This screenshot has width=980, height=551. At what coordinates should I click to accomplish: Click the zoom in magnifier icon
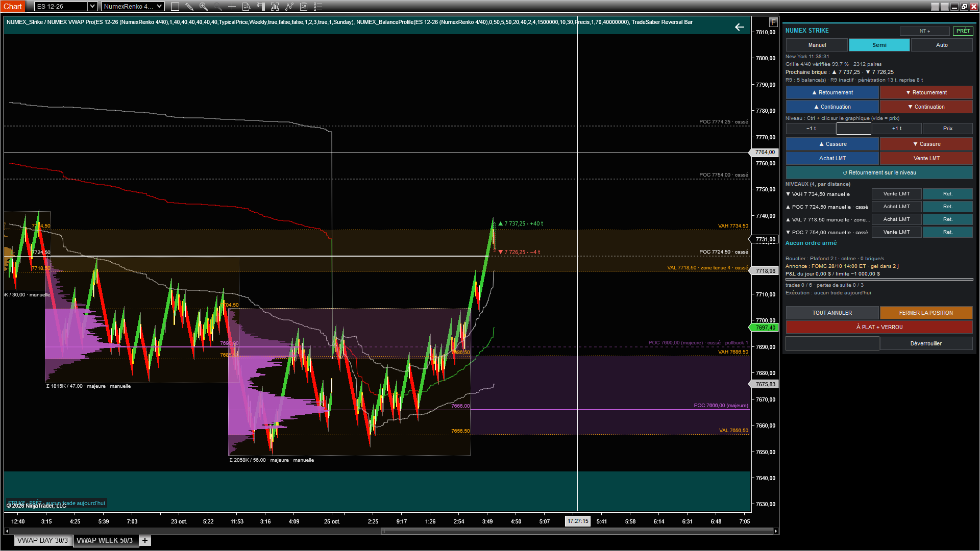(203, 7)
